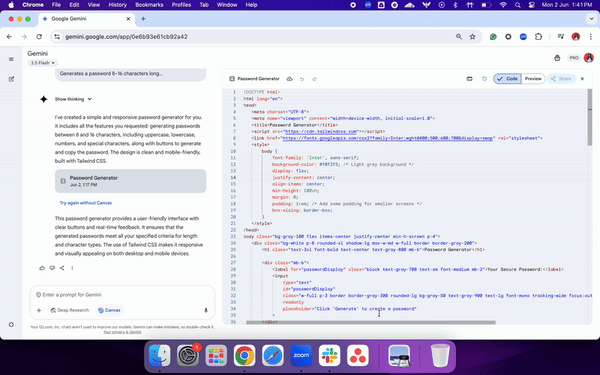Open the File menu
The height and width of the screenshot is (375, 600).
point(56,5)
